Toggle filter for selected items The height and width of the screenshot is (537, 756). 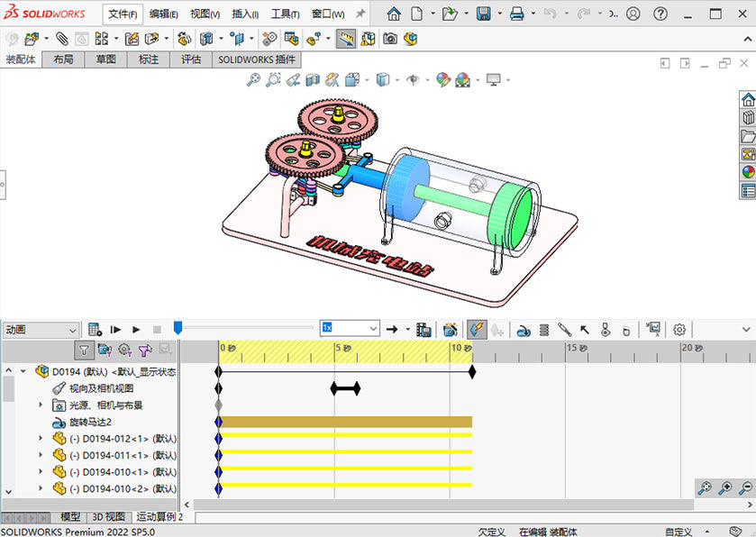pyautogui.click(x=145, y=350)
